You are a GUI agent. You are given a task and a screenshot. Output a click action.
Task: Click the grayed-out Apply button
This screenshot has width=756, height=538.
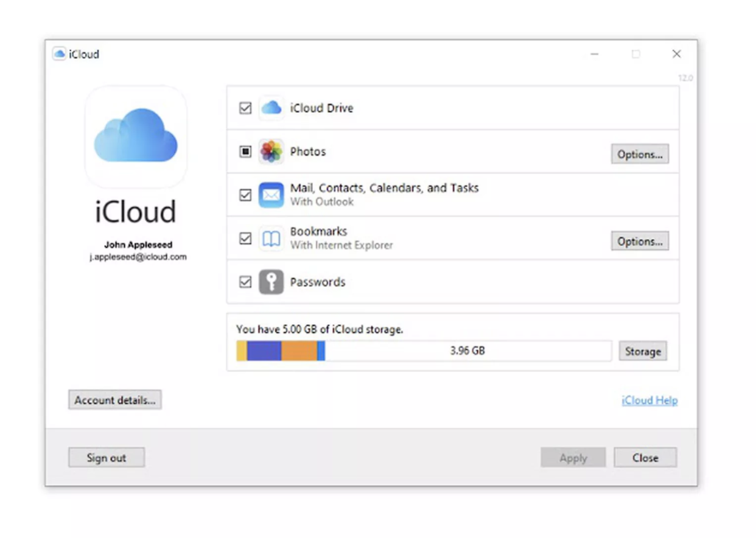tap(573, 458)
